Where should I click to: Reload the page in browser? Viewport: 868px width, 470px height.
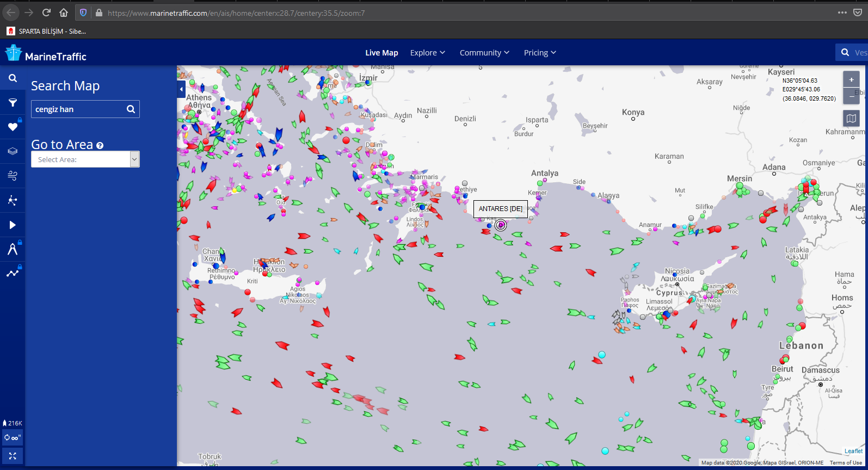46,13
